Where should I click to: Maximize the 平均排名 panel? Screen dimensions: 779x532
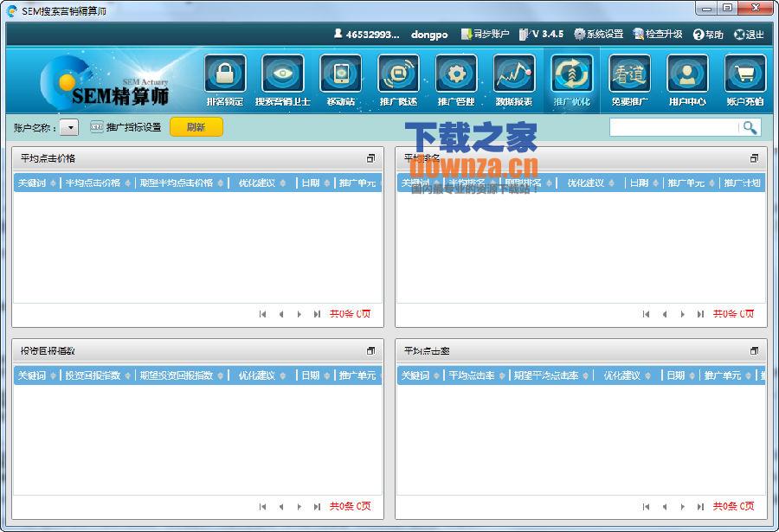754,158
